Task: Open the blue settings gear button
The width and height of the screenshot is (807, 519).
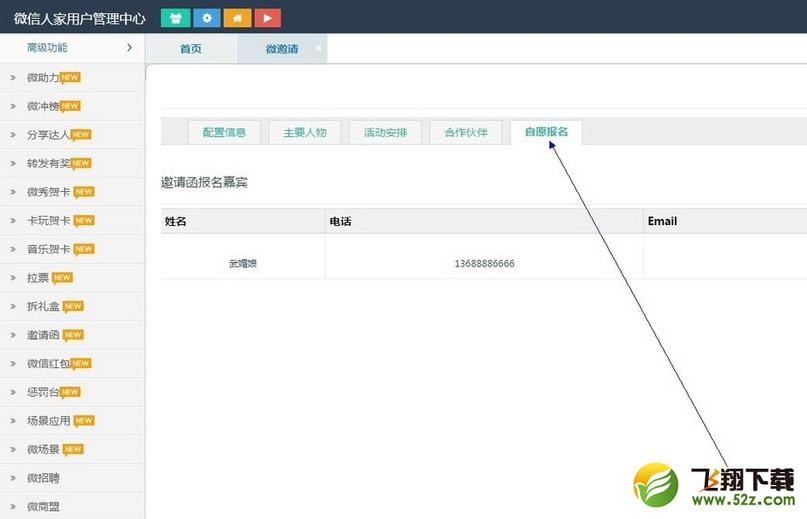Action: point(207,18)
